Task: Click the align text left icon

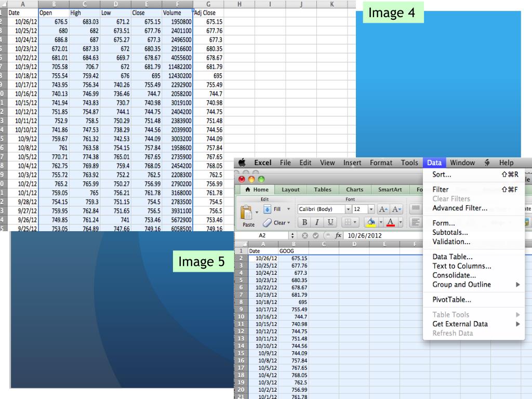Action: click(x=415, y=222)
